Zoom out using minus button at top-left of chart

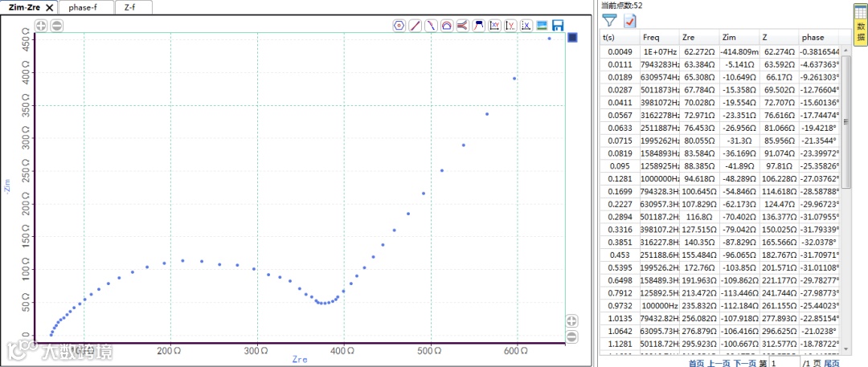click(x=57, y=25)
